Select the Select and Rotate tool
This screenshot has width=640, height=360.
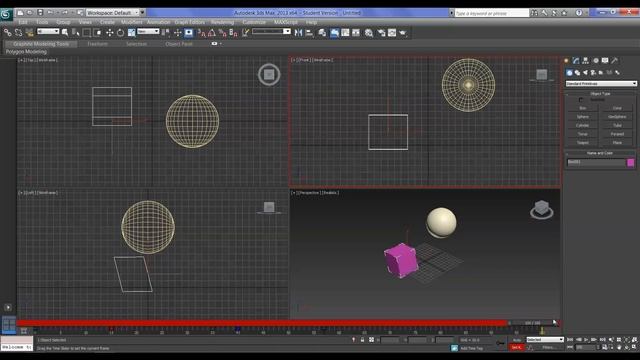pyautogui.click(x=120, y=33)
